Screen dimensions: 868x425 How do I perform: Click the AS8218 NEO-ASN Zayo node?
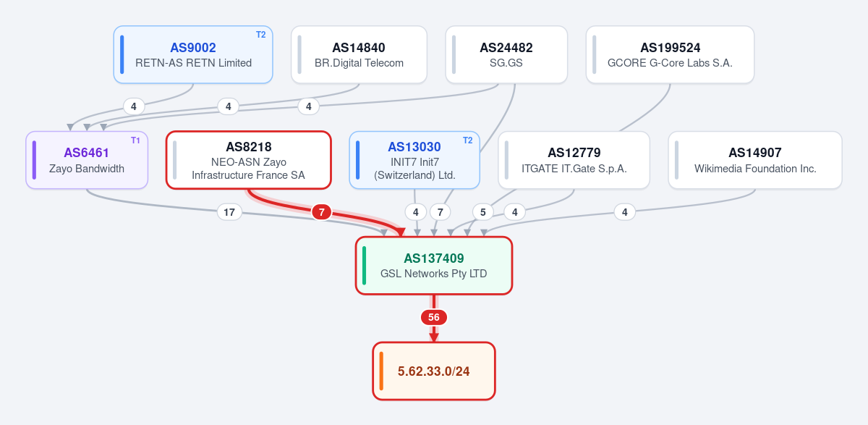(248, 160)
